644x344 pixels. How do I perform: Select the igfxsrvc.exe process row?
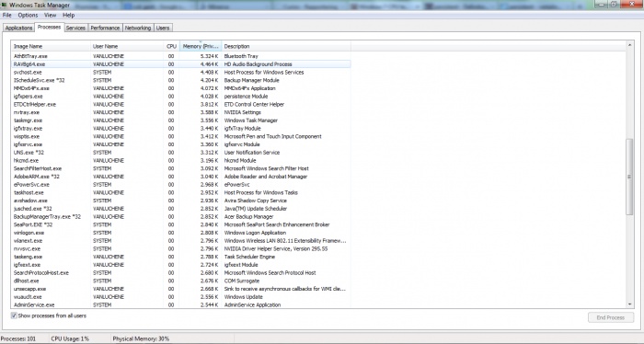tap(181, 144)
